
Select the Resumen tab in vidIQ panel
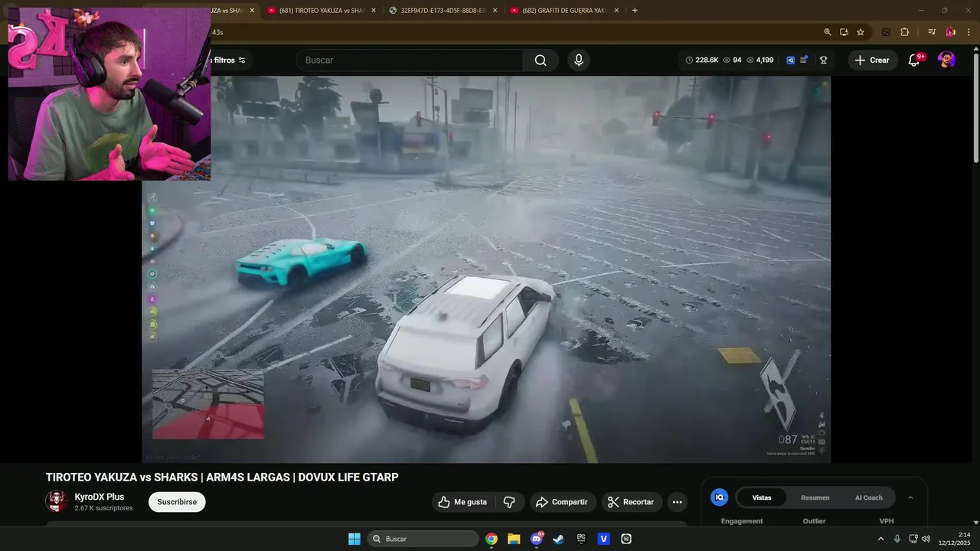pos(815,497)
